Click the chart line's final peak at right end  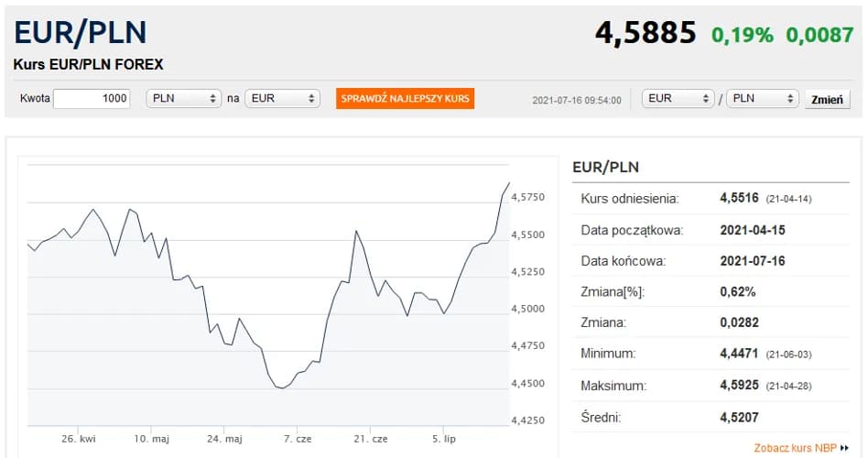tap(509, 183)
